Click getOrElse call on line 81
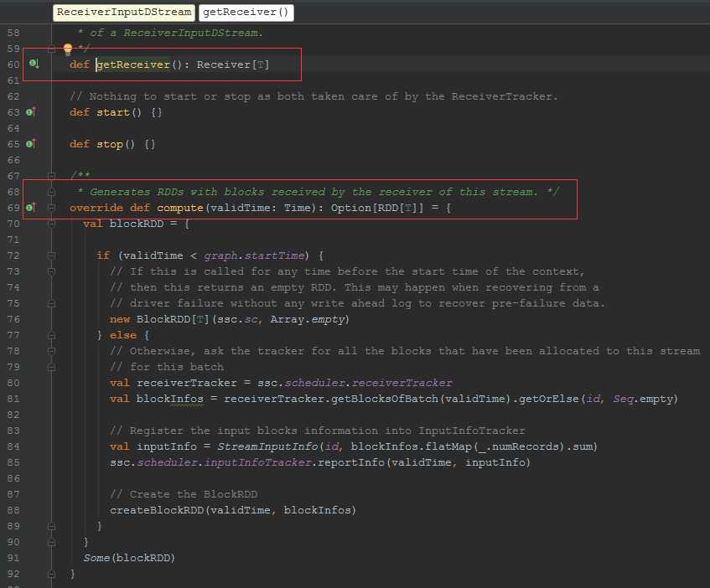This screenshot has width=710, height=588. 549,399
